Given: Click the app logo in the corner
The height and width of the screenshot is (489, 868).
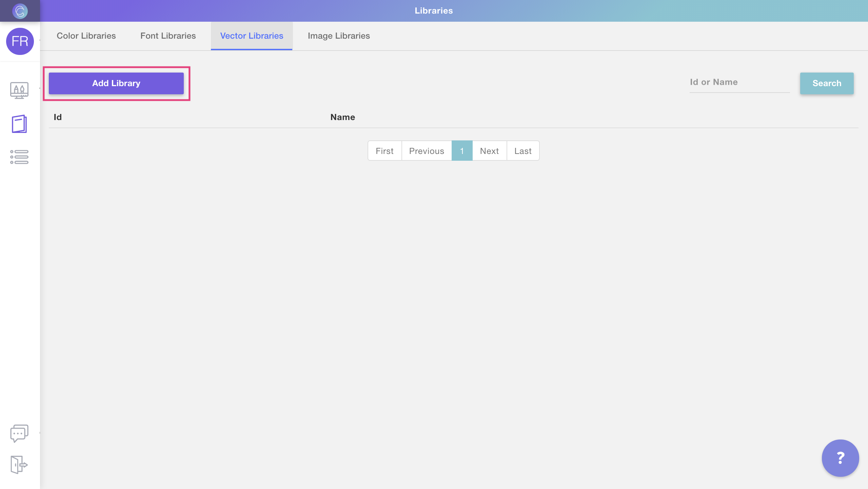Looking at the screenshot, I should (x=19, y=11).
